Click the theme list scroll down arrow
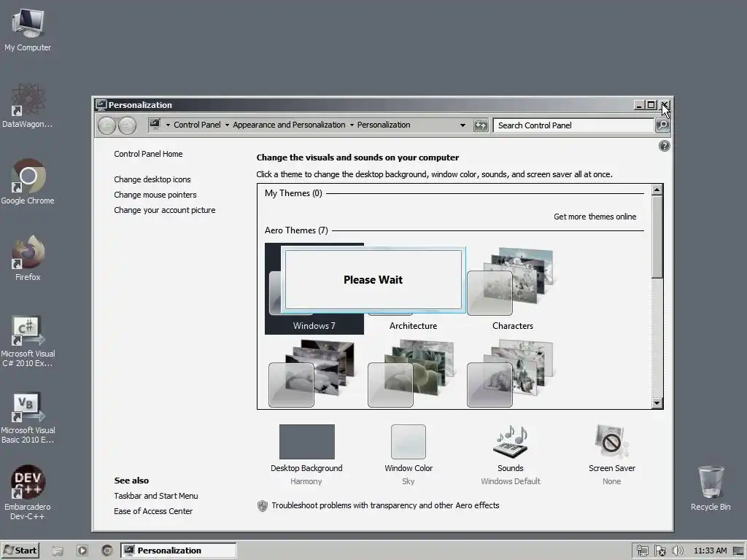 click(x=657, y=402)
